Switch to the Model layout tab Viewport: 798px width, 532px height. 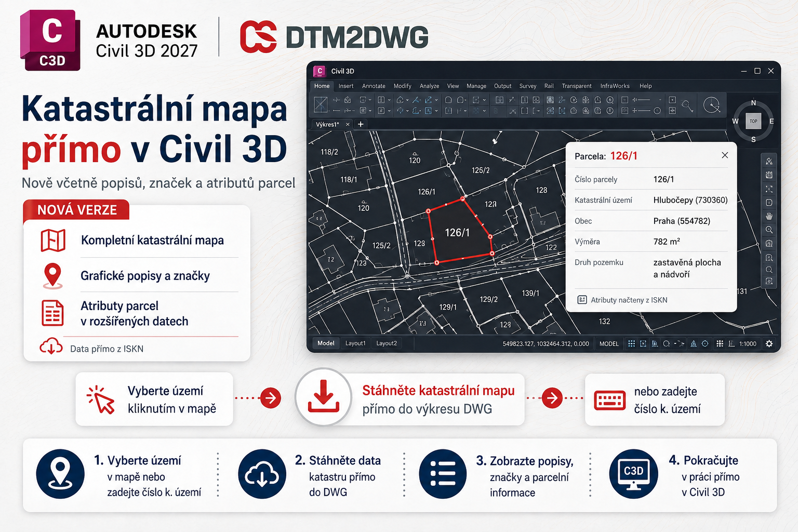click(x=326, y=343)
